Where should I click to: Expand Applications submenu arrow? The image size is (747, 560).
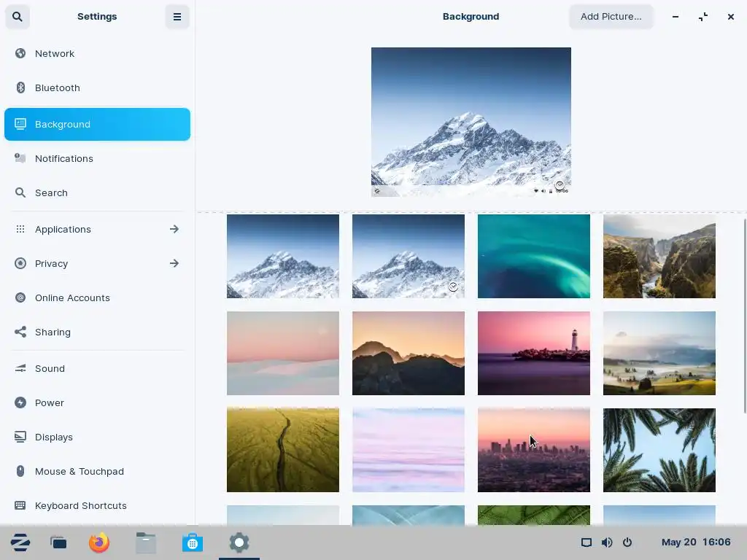174,229
